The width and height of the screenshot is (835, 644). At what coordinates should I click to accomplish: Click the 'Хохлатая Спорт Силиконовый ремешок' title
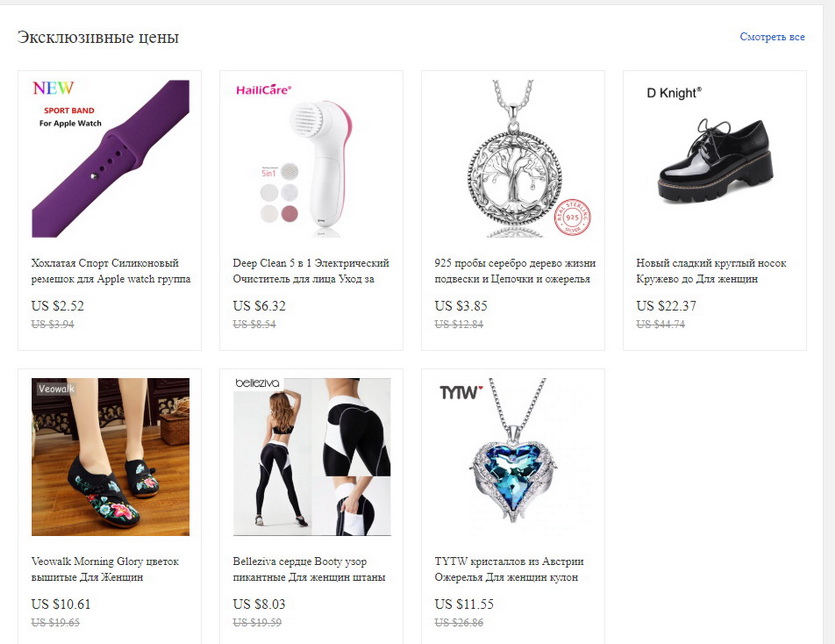(x=111, y=271)
